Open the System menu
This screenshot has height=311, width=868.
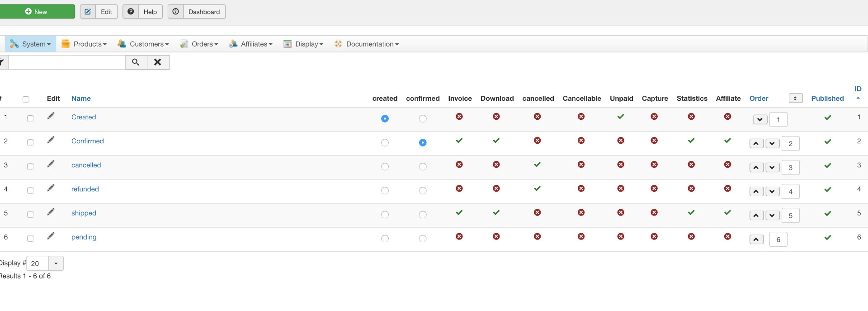31,44
